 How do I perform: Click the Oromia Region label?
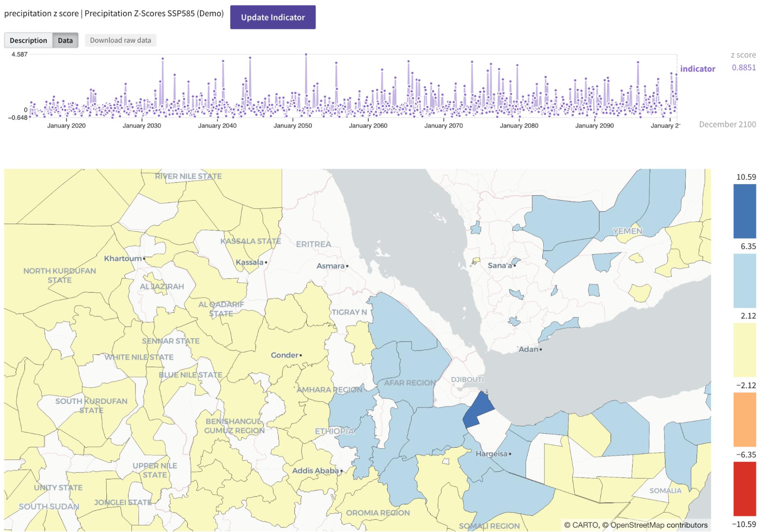pos(378,513)
